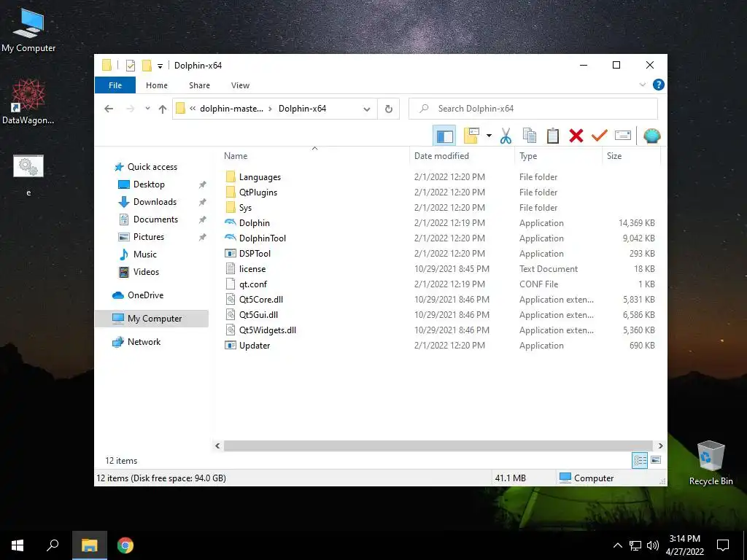Viewport: 747px width, 560px height.
Task: Open the dropdown arrow beside new folder icon
Action: tap(489, 136)
